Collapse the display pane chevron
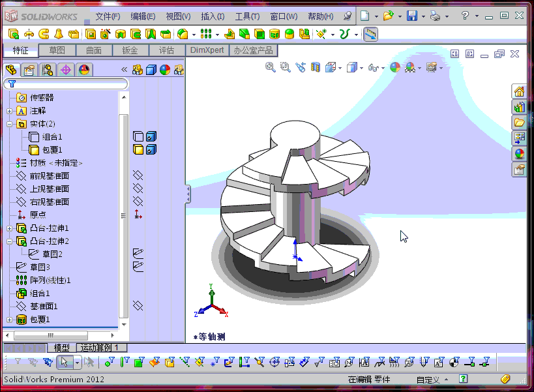 (125, 70)
